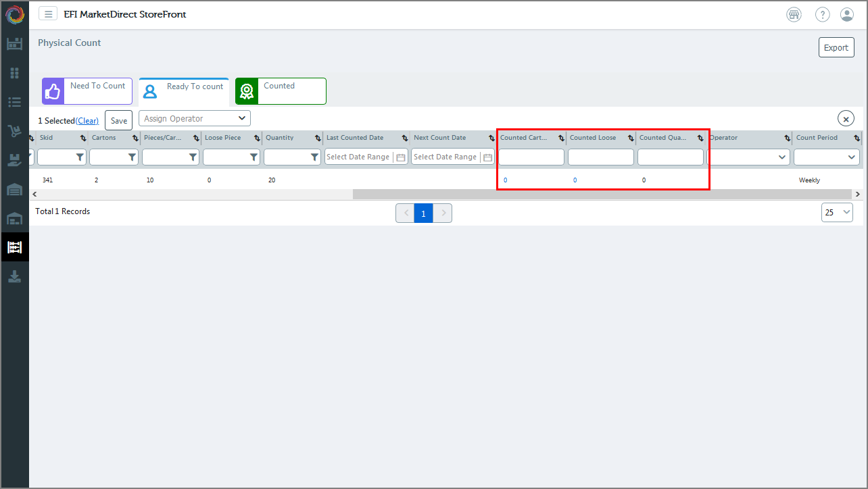Toggle sort on the Quantity column
The image size is (868, 489).
pyautogui.click(x=318, y=138)
